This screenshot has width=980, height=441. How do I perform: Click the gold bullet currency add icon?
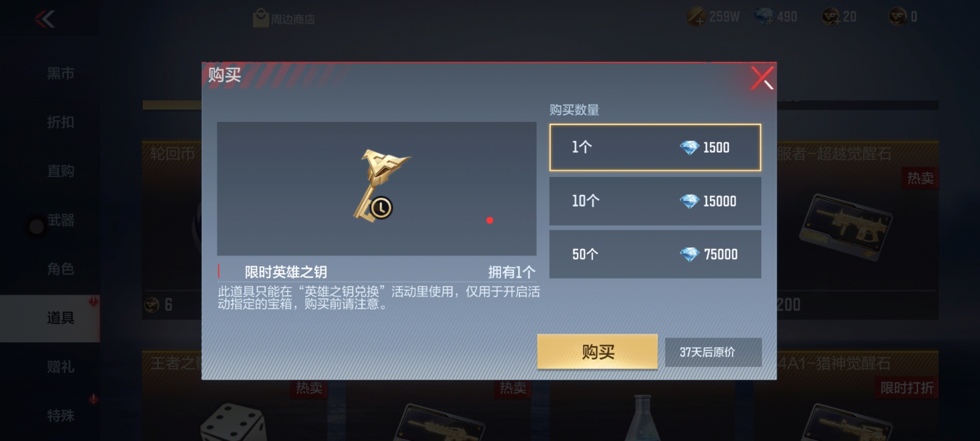point(697,17)
